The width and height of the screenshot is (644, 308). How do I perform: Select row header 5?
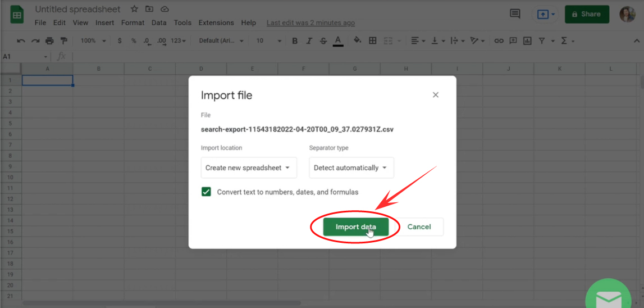coord(11,123)
